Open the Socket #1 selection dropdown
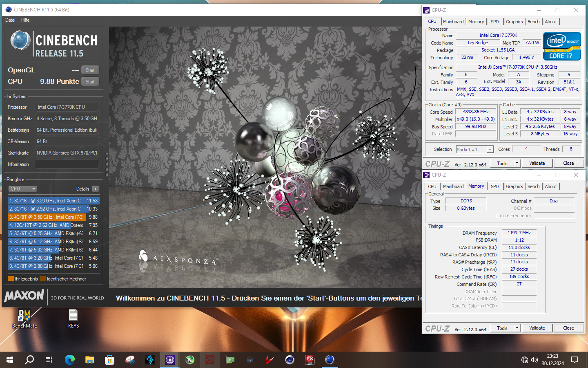 point(475,150)
